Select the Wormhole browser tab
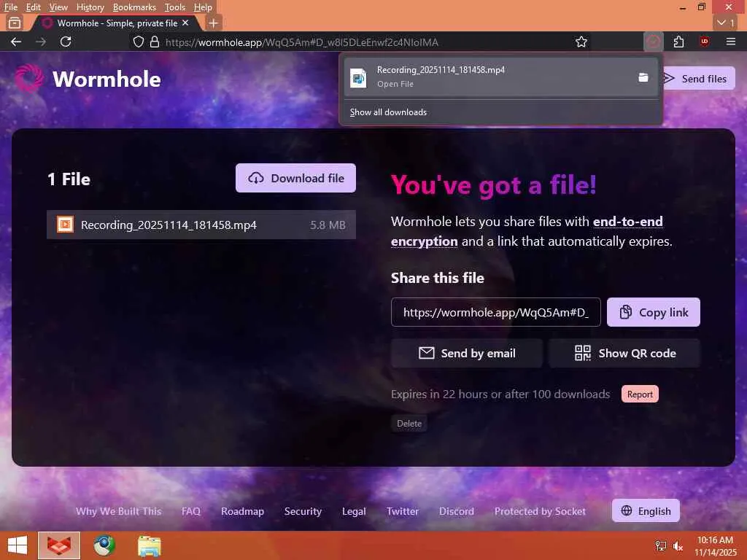This screenshot has height=560, width=747. [x=117, y=23]
